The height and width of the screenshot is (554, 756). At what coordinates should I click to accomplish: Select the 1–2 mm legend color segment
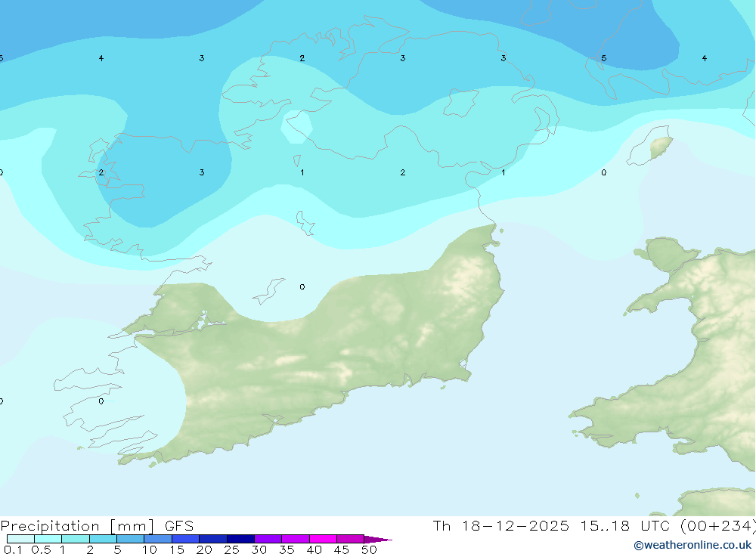tap(76, 539)
